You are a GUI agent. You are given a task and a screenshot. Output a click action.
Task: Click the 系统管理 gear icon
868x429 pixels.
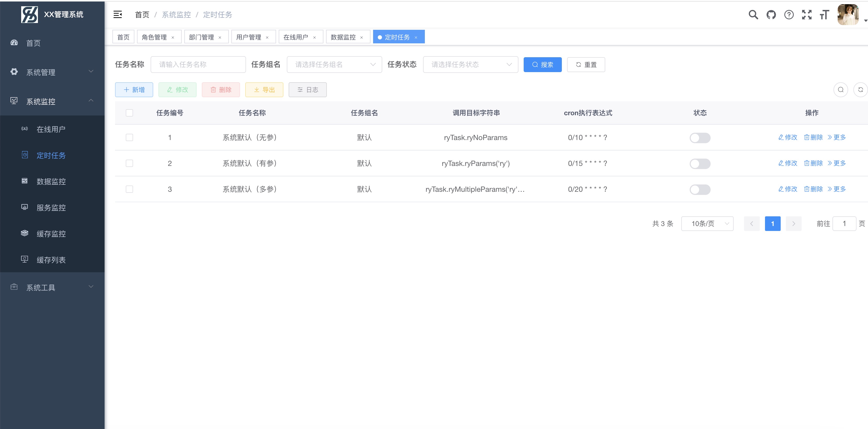point(14,72)
